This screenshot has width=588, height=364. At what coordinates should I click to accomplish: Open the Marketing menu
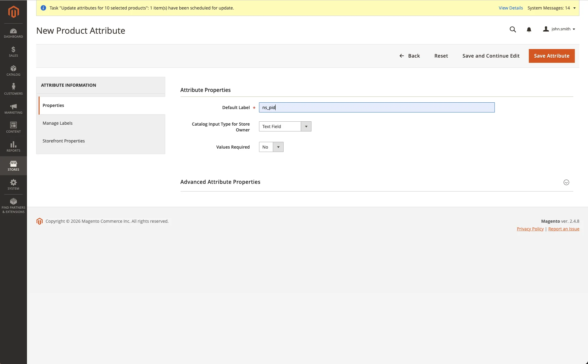point(13,109)
